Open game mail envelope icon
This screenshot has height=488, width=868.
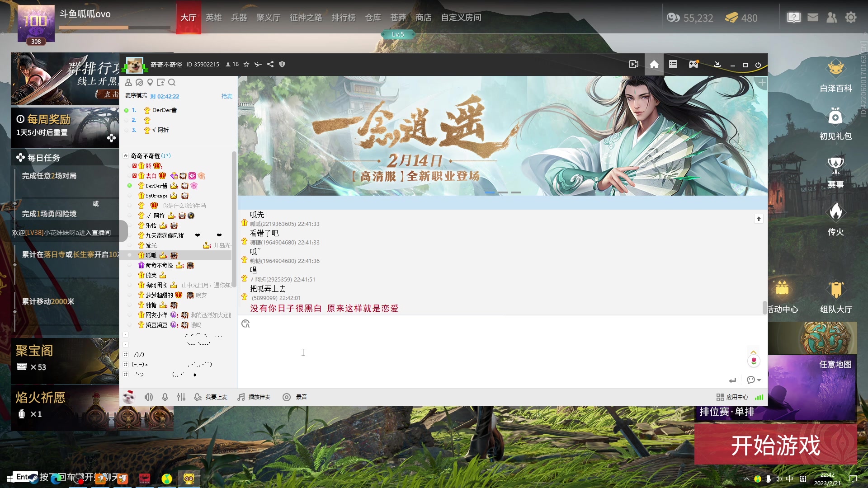click(813, 18)
